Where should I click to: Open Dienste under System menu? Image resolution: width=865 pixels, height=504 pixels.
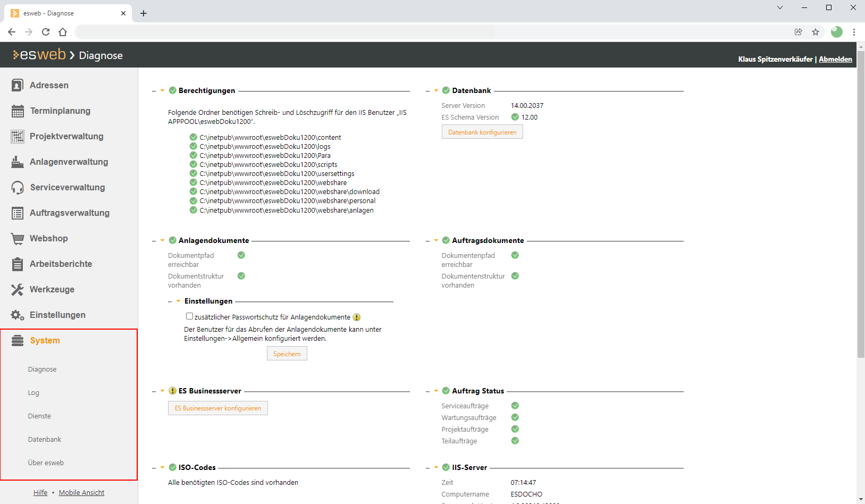39,416
